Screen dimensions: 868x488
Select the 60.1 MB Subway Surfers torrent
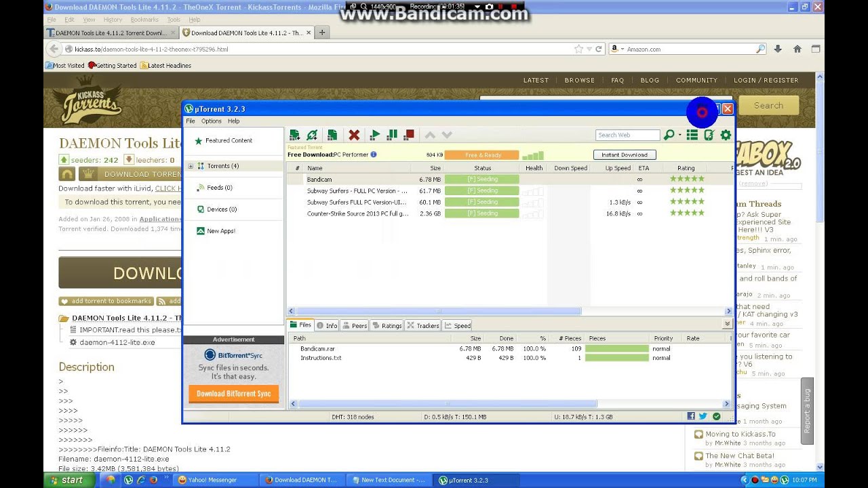point(509,202)
